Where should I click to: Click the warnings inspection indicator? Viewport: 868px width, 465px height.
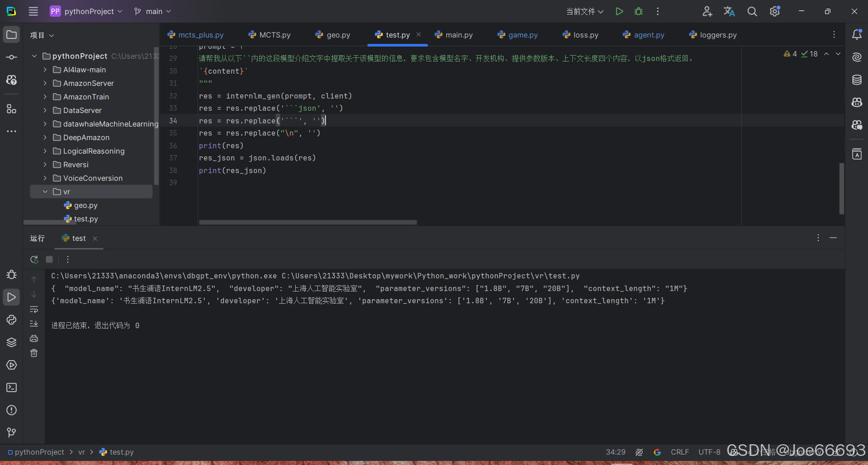point(791,54)
